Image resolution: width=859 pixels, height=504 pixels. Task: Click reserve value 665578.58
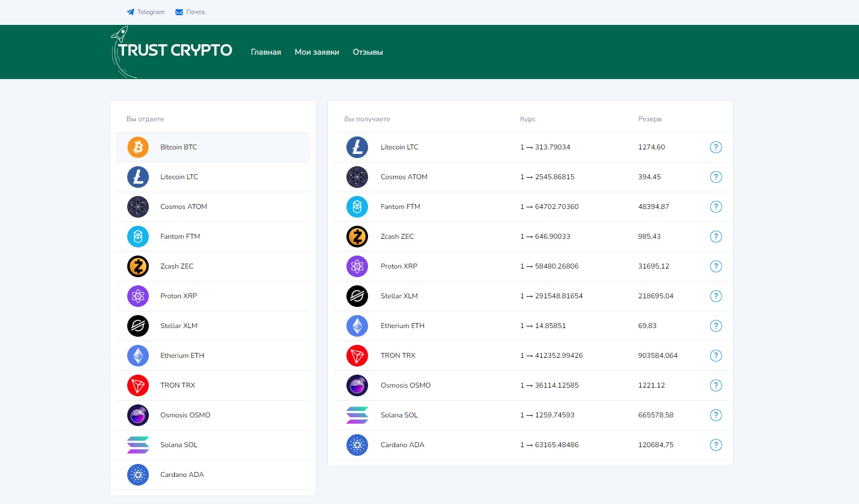coord(655,415)
